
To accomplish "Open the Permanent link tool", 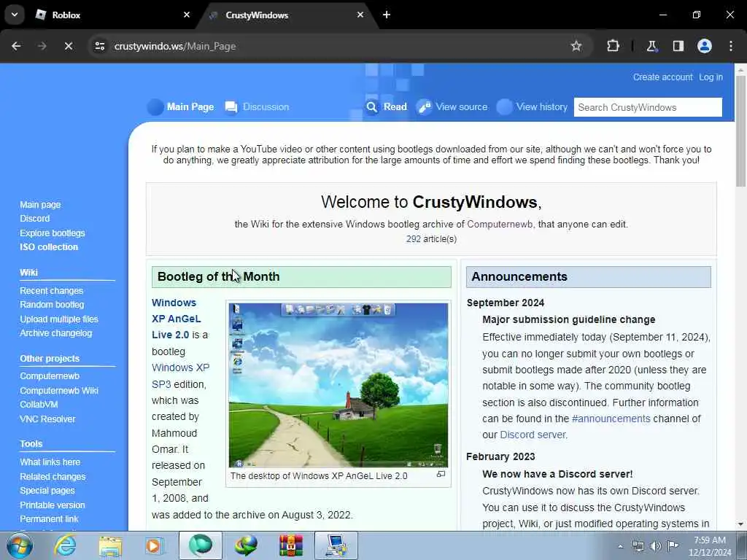I will (49, 519).
